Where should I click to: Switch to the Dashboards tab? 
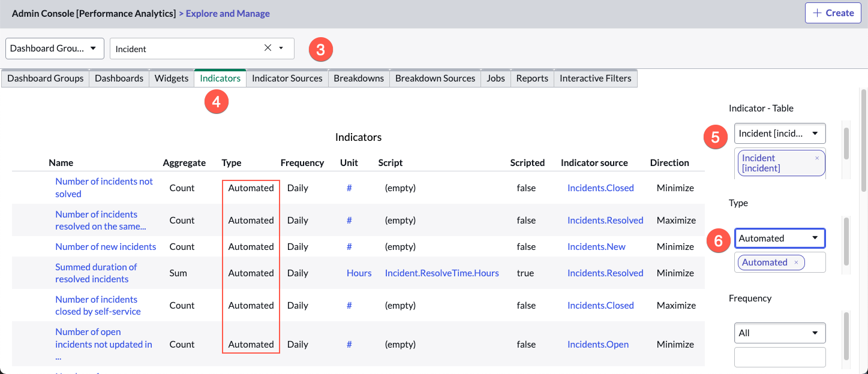[119, 79]
